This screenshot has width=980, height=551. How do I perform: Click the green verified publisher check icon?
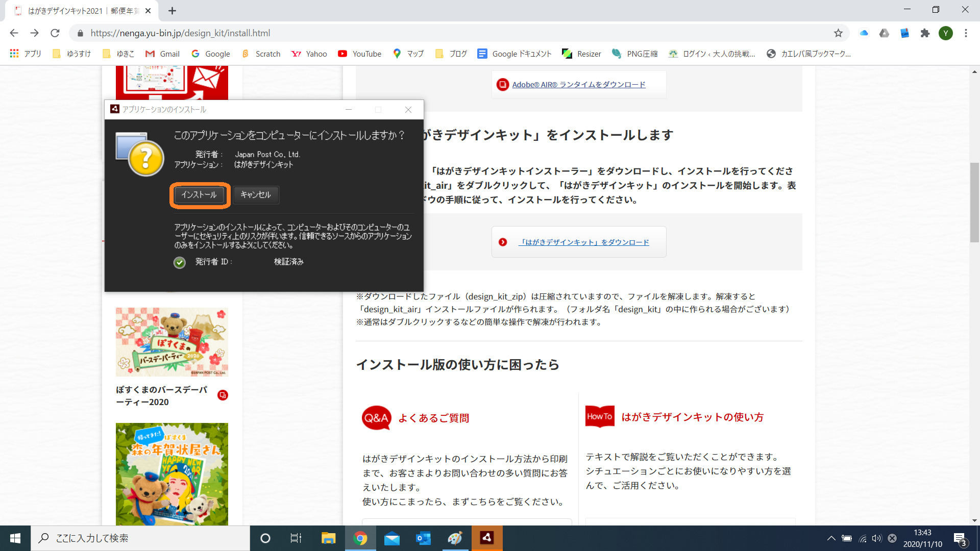pyautogui.click(x=180, y=262)
